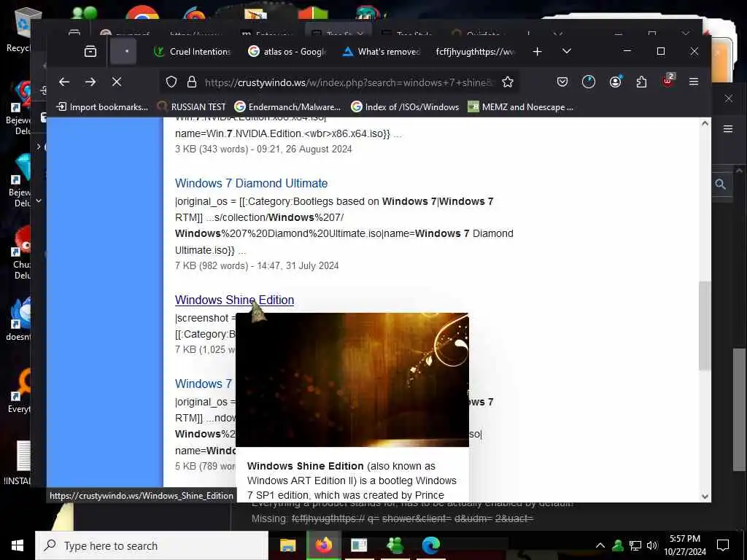Open the uBlock Origin icon showing 2

[x=668, y=82]
